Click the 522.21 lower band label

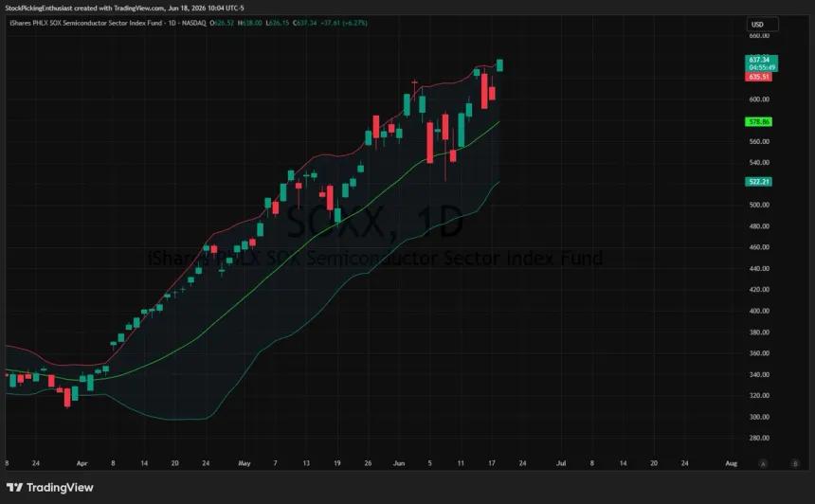click(x=758, y=182)
